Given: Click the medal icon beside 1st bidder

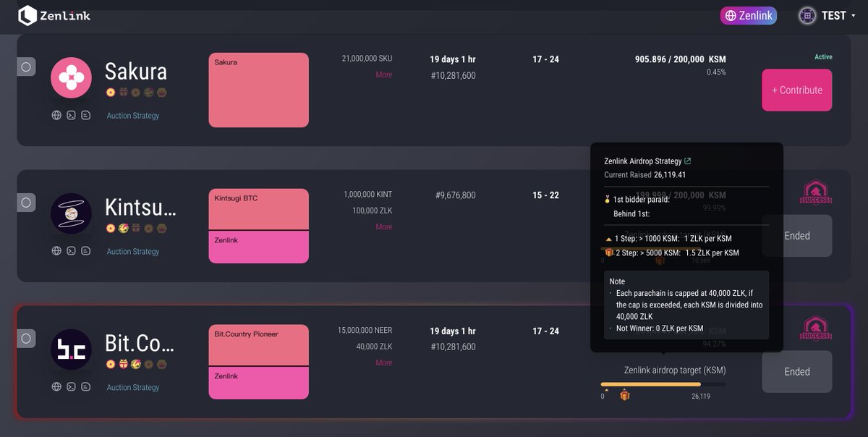Looking at the screenshot, I should (x=608, y=199).
